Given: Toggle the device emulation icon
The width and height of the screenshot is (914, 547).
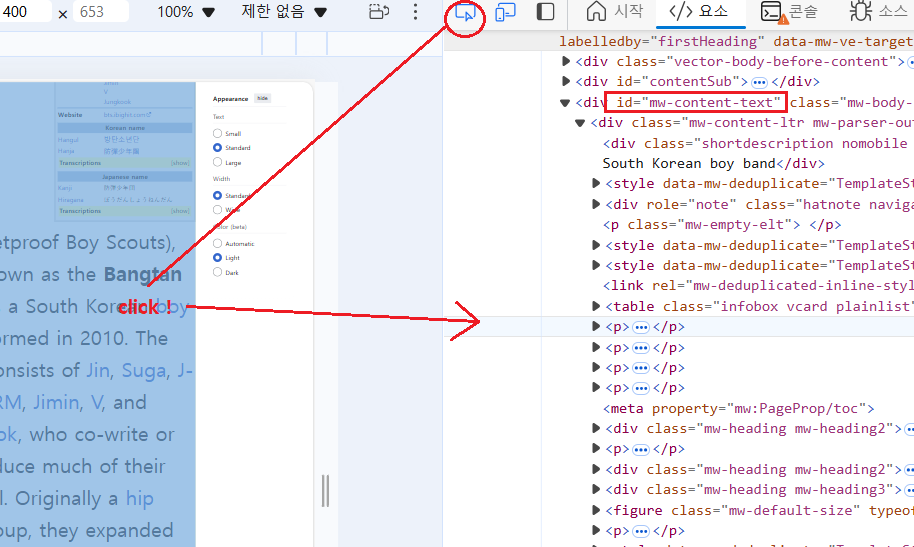Looking at the screenshot, I should [505, 12].
